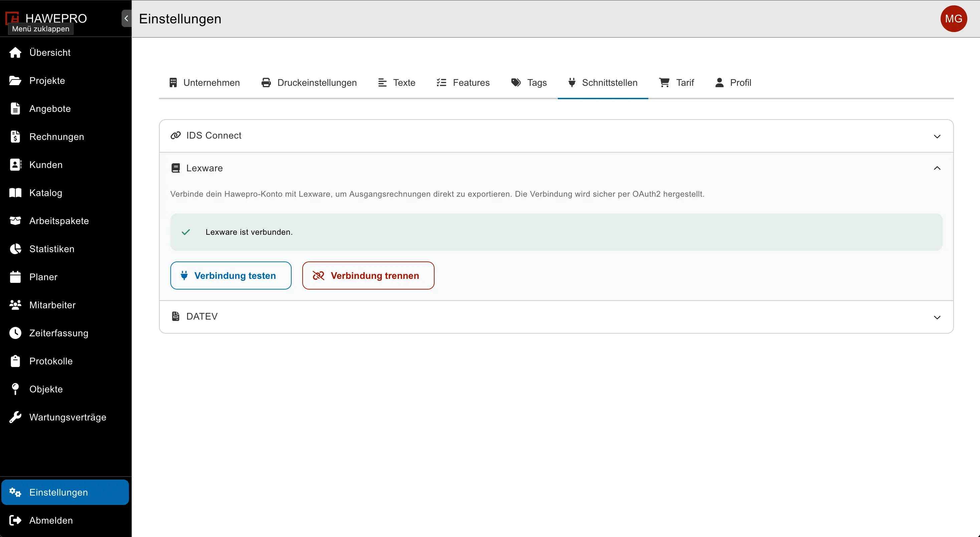Click the green checkmark in the status banner
Viewport: 980px width, 537px height.
click(x=186, y=232)
